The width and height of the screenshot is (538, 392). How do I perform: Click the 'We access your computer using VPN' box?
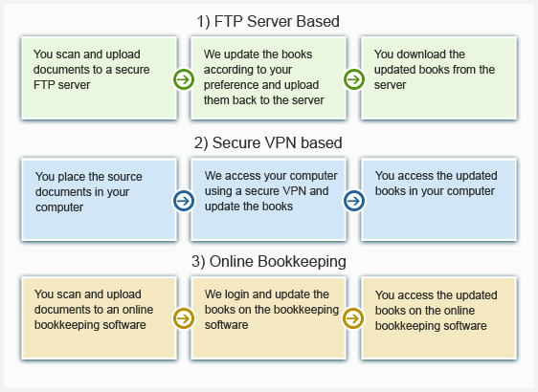[x=269, y=200]
